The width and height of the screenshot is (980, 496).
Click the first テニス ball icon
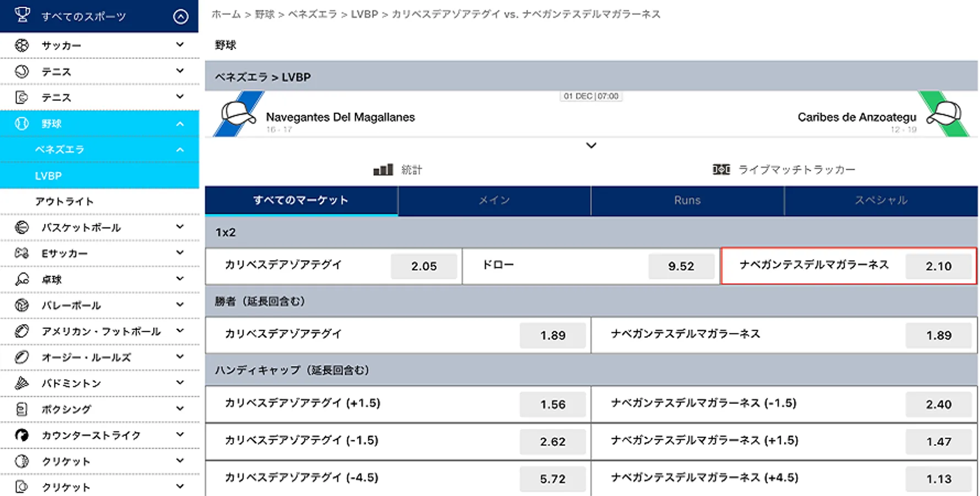(x=22, y=71)
